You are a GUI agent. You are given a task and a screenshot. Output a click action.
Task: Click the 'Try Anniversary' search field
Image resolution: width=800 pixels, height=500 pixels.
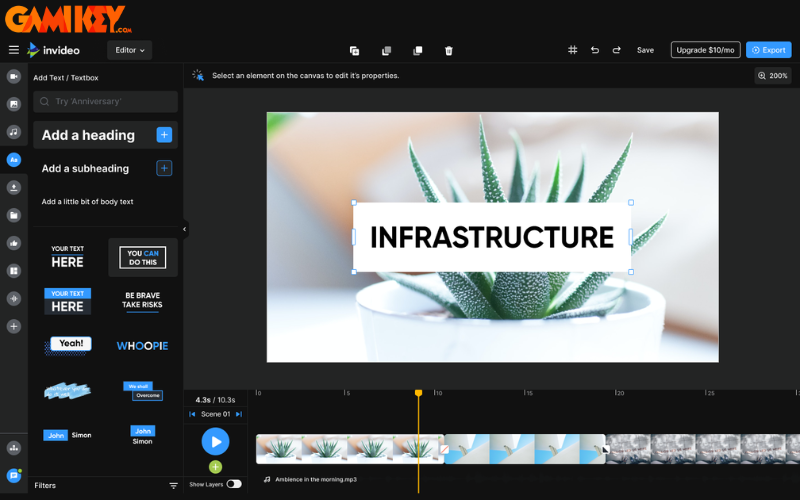(106, 102)
